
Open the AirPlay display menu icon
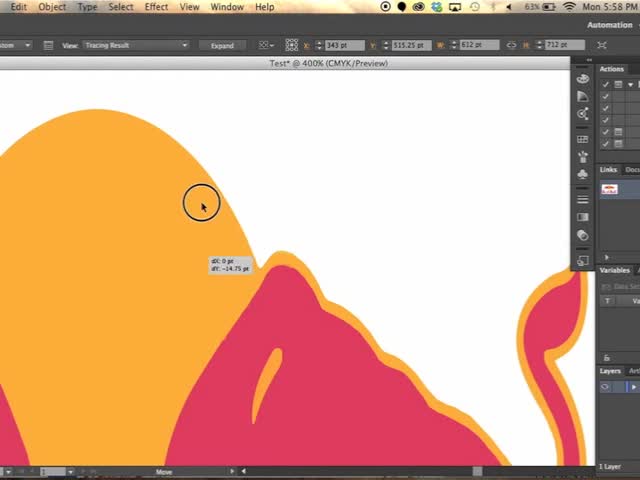point(455,7)
